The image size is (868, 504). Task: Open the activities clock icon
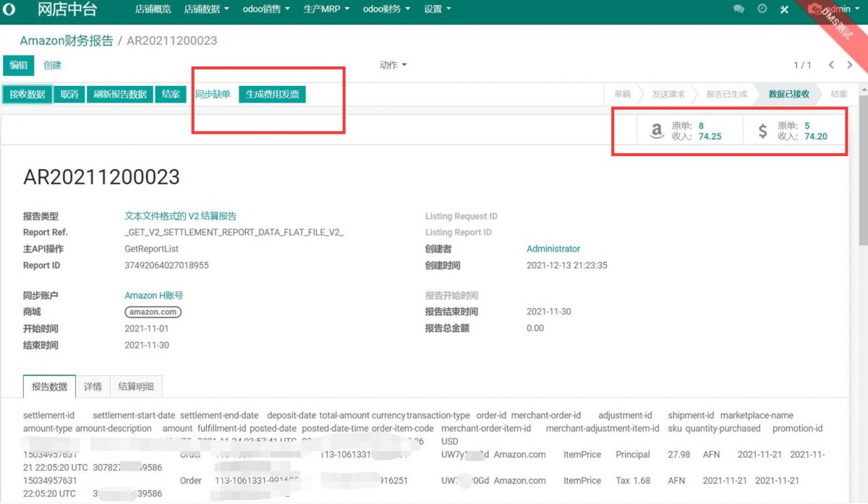(760, 9)
